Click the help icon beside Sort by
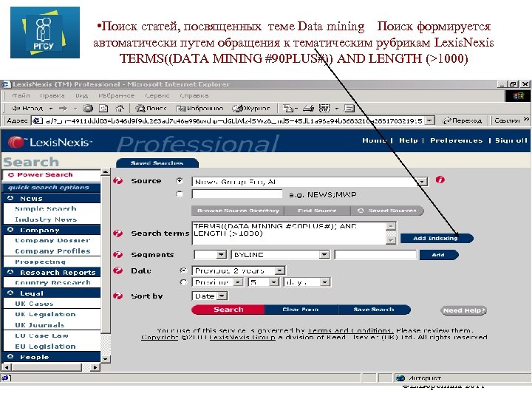The width and height of the screenshot is (532, 399). pyautogui.click(x=117, y=296)
